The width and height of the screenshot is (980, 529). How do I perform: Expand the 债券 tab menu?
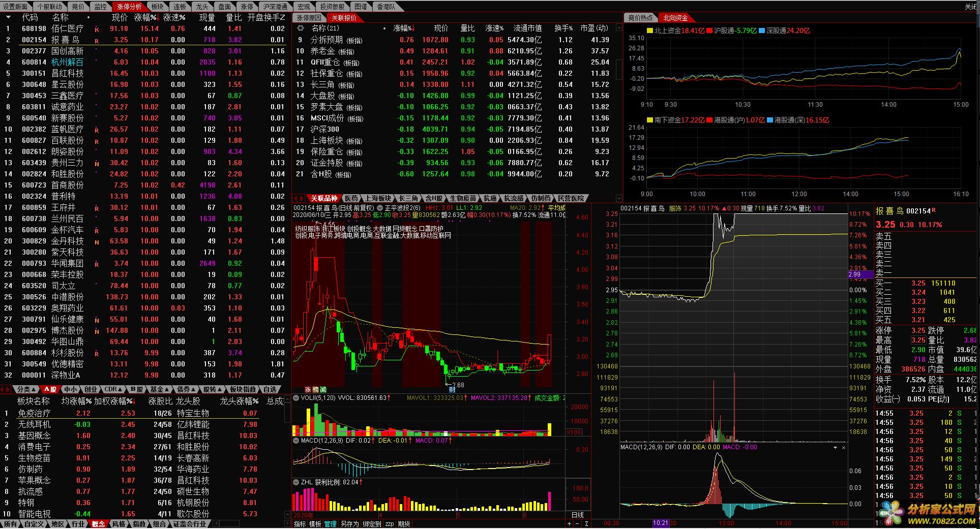tap(186, 389)
